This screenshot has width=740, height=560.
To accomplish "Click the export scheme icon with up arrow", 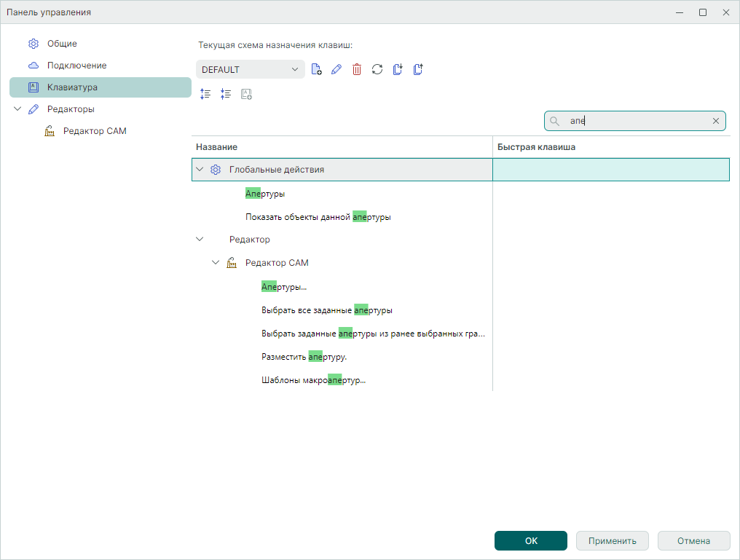I will pos(418,70).
